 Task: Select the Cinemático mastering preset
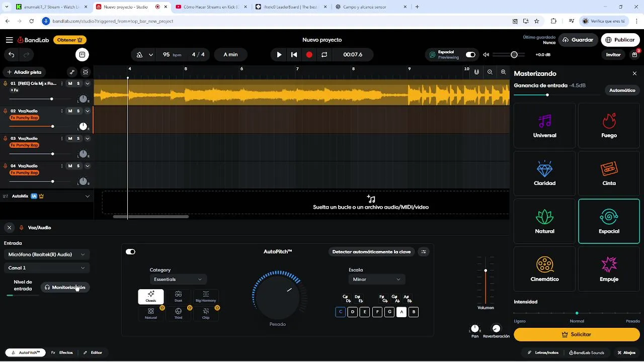pos(544,269)
